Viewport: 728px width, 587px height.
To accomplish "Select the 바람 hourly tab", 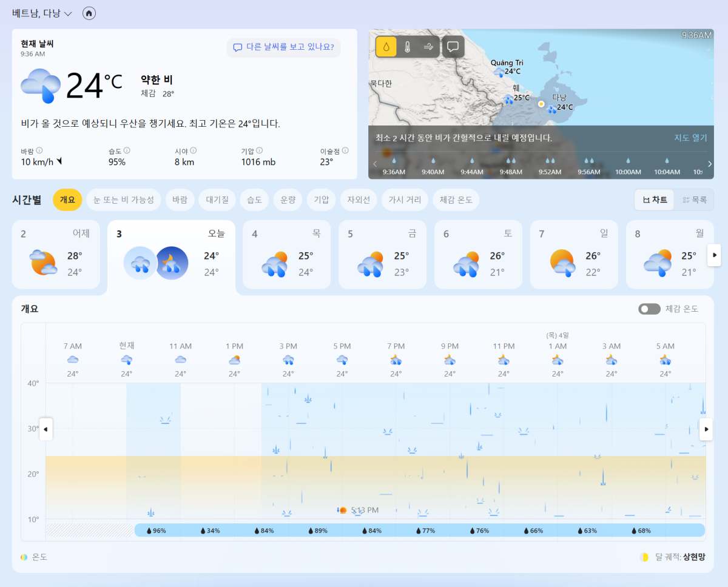I will point(180,200).
